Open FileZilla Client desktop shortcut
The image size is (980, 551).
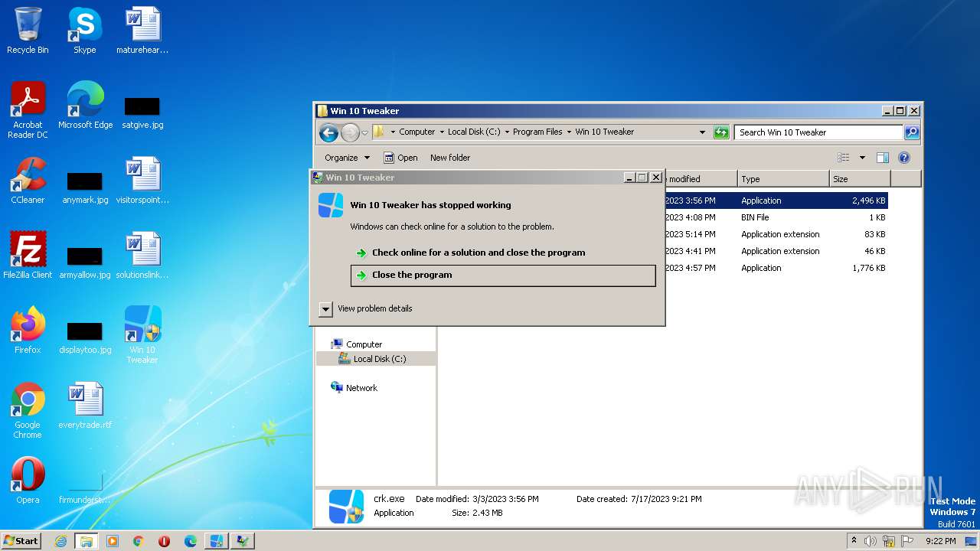(28, 256)
